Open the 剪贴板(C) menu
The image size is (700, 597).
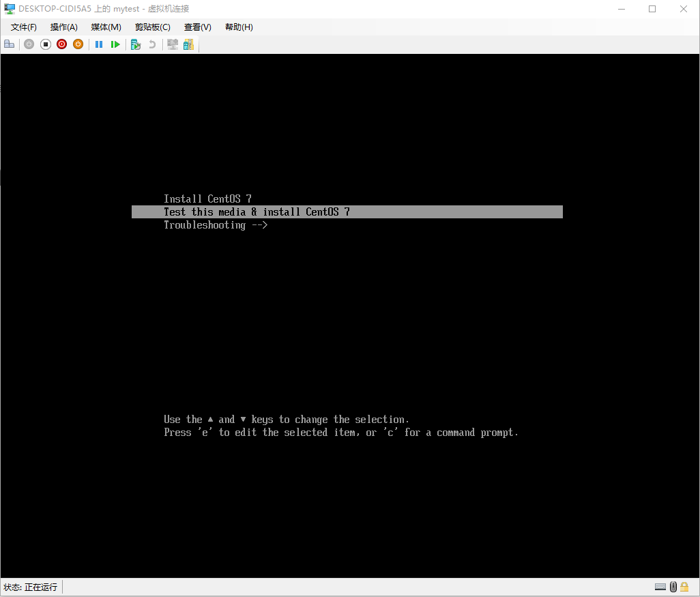tap(153, 27)
